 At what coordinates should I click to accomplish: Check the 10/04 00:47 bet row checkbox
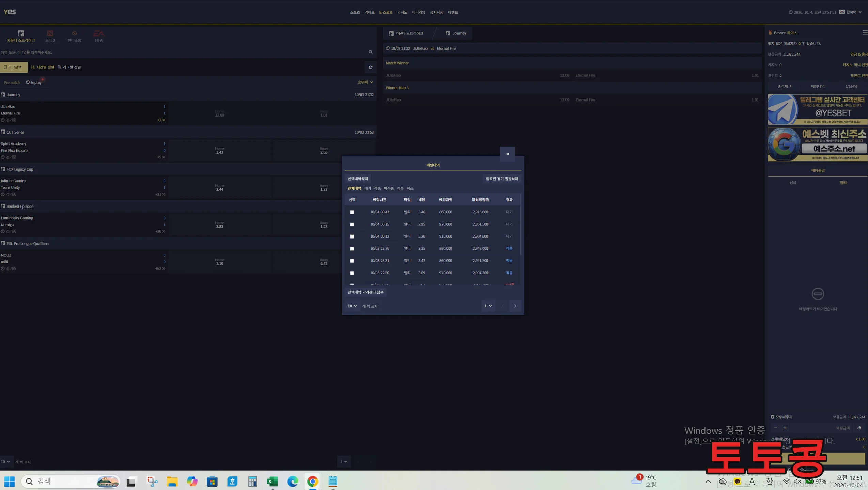click(x=352, y=212)
